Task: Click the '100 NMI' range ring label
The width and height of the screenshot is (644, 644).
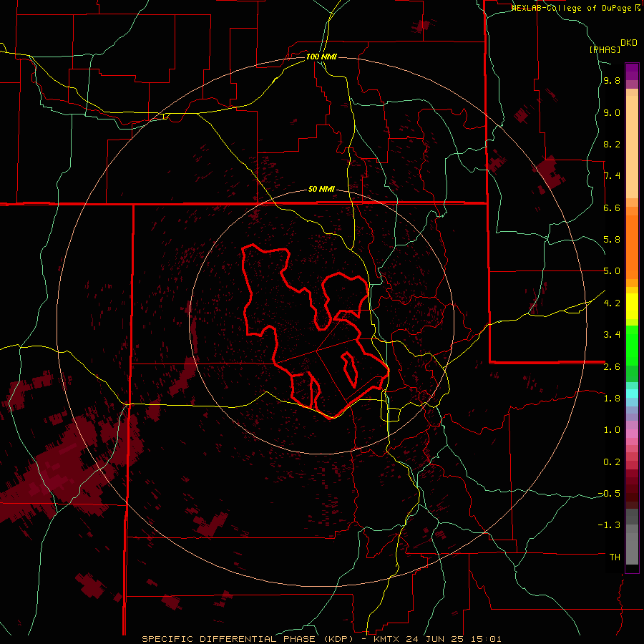Action: pos(321,57)
